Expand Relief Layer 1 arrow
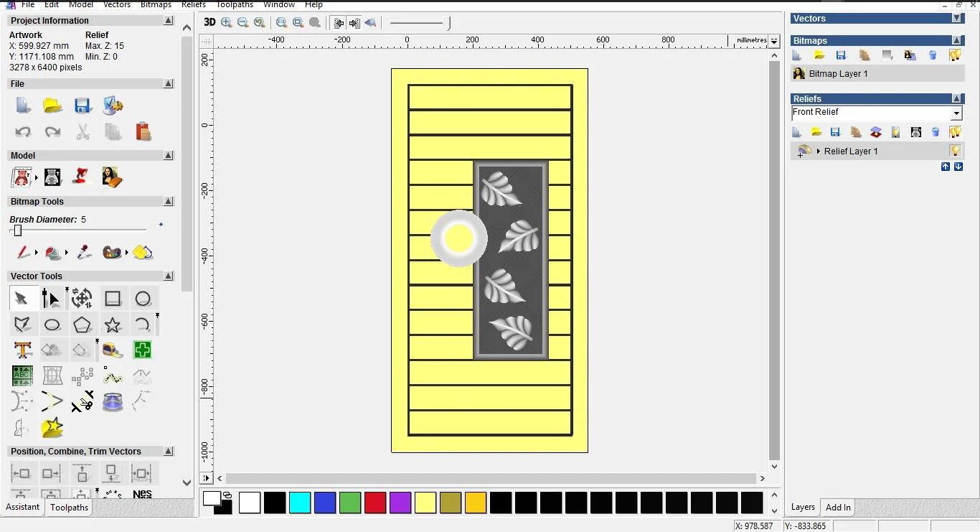The image size is (980, 532). pos(818,151)
